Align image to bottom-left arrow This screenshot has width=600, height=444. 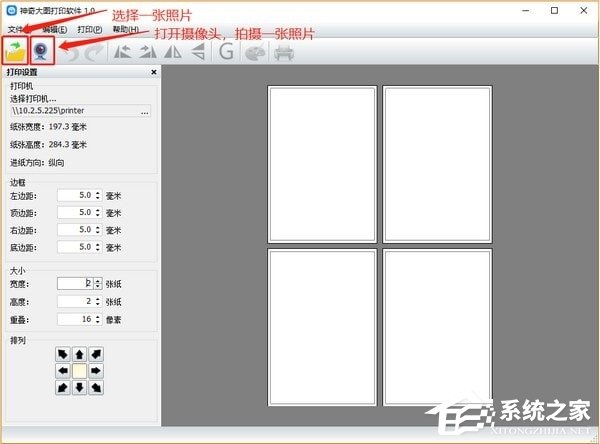(63, 388)
